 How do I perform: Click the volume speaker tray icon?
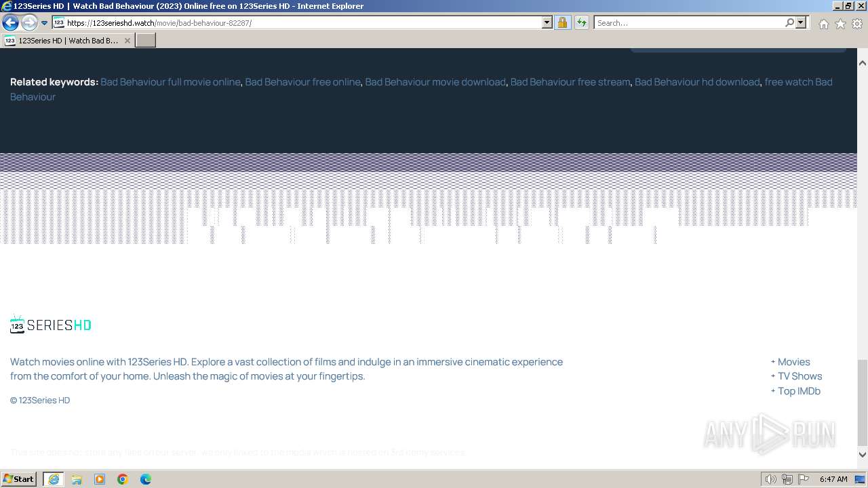coord(771,479)
